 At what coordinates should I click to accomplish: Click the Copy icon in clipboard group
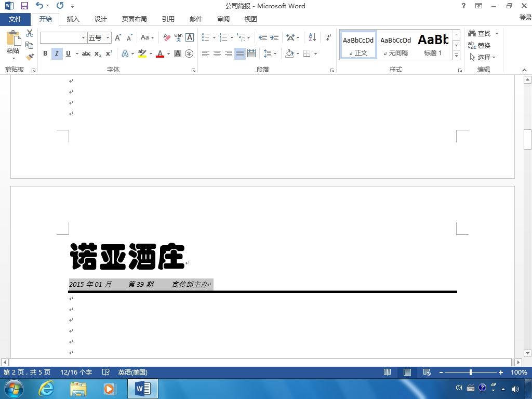(30, 45)
